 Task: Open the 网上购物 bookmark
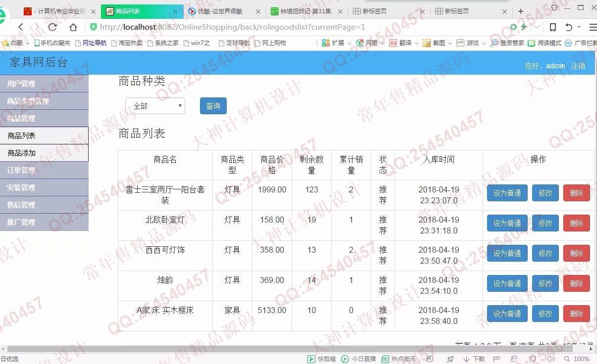coord(271,43)
